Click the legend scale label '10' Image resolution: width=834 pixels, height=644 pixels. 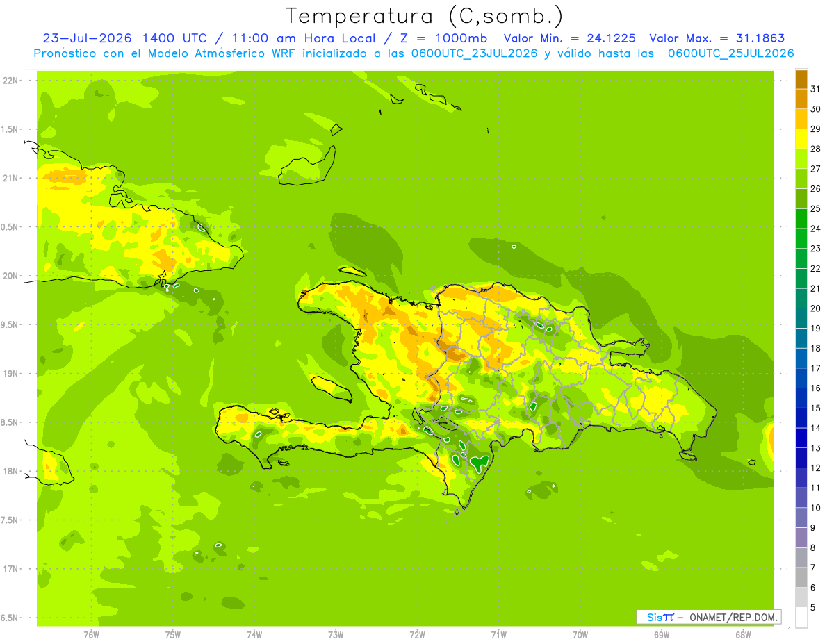[815, 508]
